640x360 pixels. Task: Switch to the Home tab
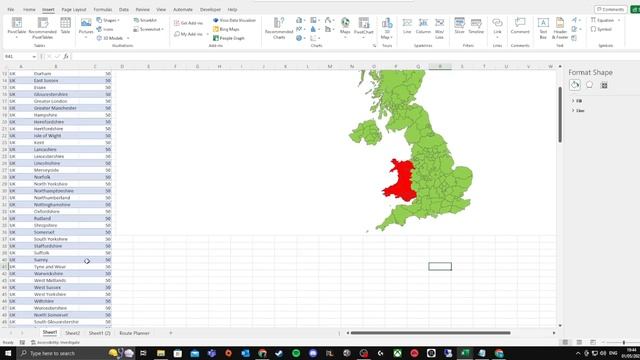[x=29, y=9]
